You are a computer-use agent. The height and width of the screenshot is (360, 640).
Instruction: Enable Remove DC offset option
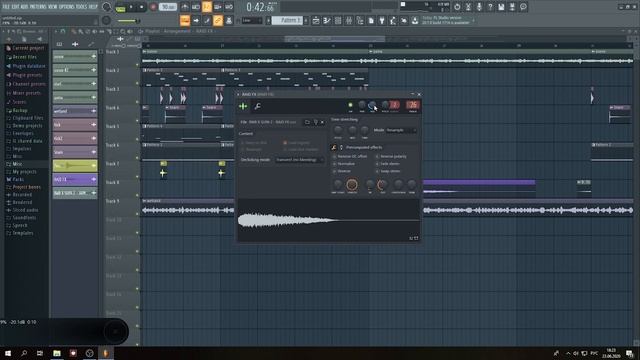click(x=350, y=156)
